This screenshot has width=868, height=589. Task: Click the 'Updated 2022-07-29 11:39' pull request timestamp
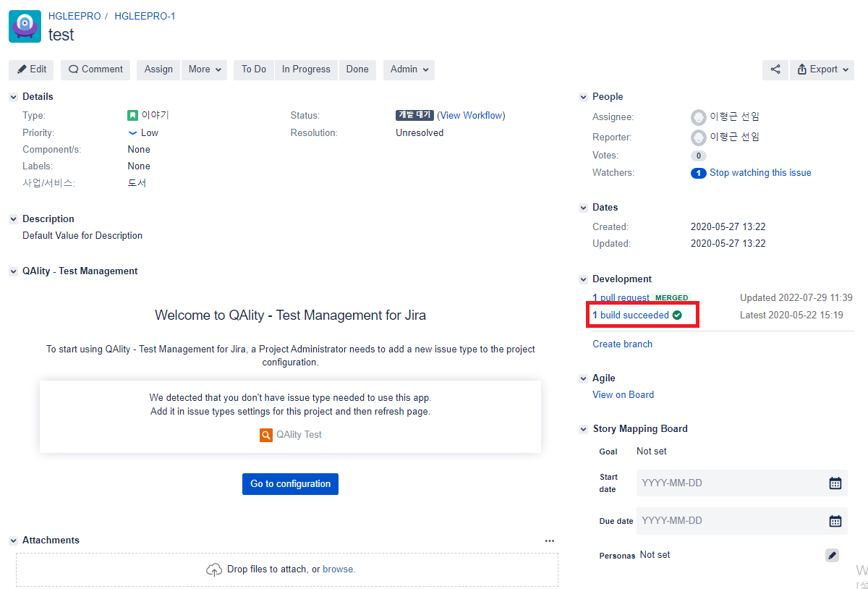[x=796, y=297]
